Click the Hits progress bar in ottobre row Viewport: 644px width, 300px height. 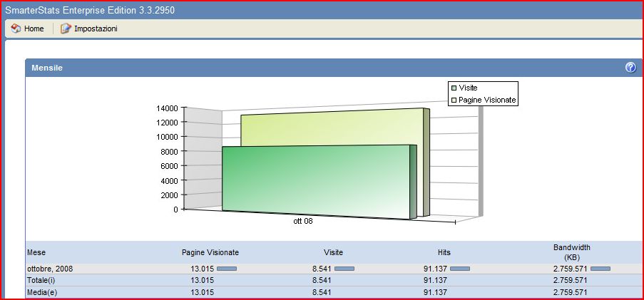(x=460, y=269)
